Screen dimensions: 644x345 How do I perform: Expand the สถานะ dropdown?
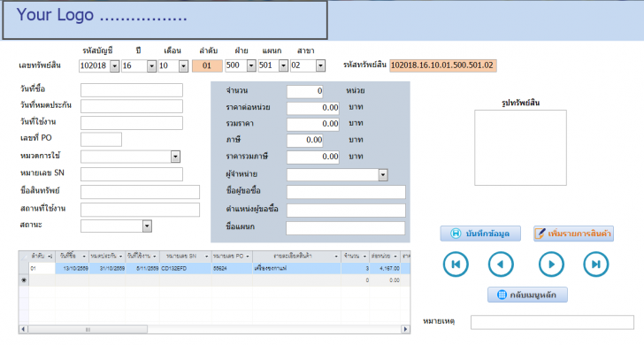(x=147, y=226)
